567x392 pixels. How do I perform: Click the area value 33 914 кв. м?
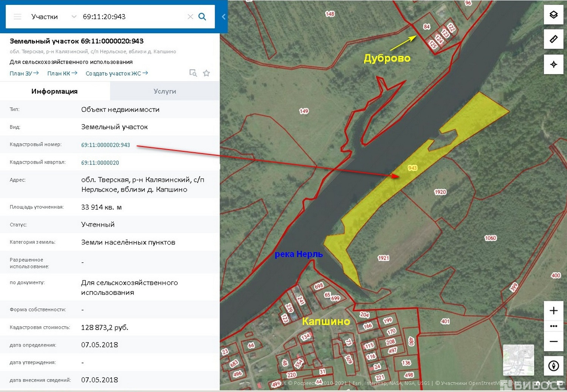point(101,207)
